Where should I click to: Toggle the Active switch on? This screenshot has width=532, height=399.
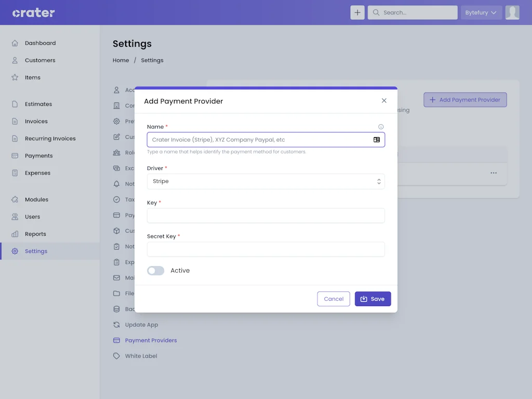tap(155, 271)
